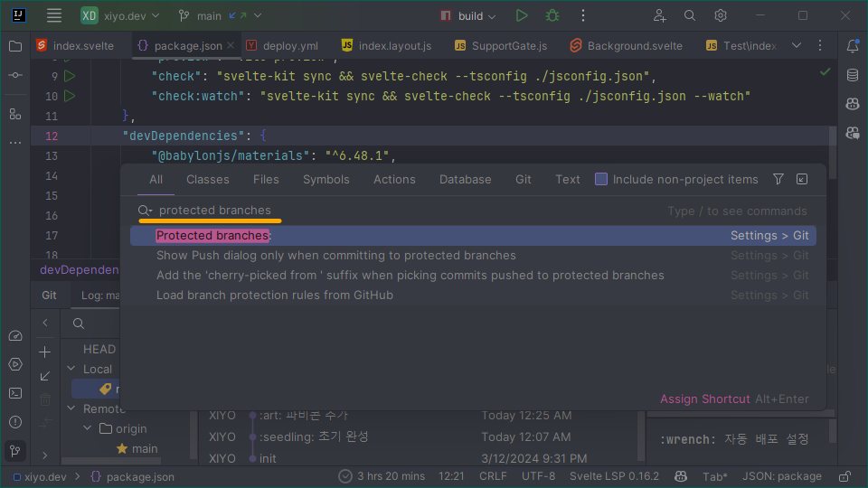Viewport: 868px width, 488px height.
Task: Open the Database tool window icon
Action: (x=852, y=75)
